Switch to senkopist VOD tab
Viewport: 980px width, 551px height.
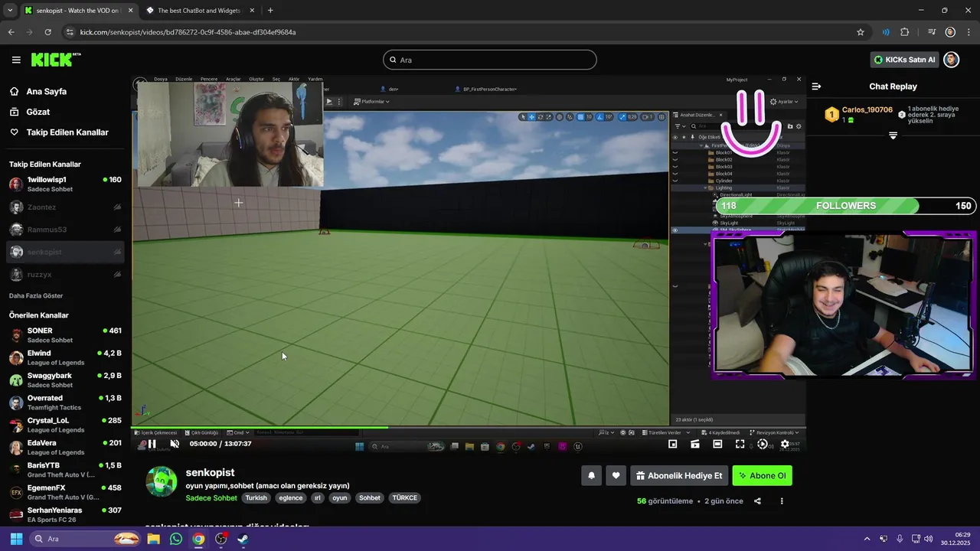(80, 11)
